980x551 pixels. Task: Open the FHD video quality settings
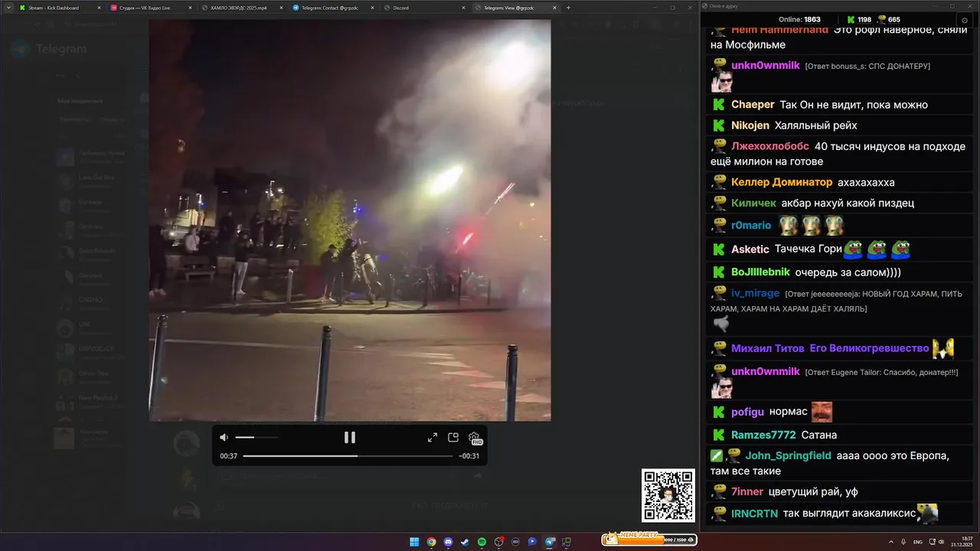pyautogui.click(x=475, y=438)
